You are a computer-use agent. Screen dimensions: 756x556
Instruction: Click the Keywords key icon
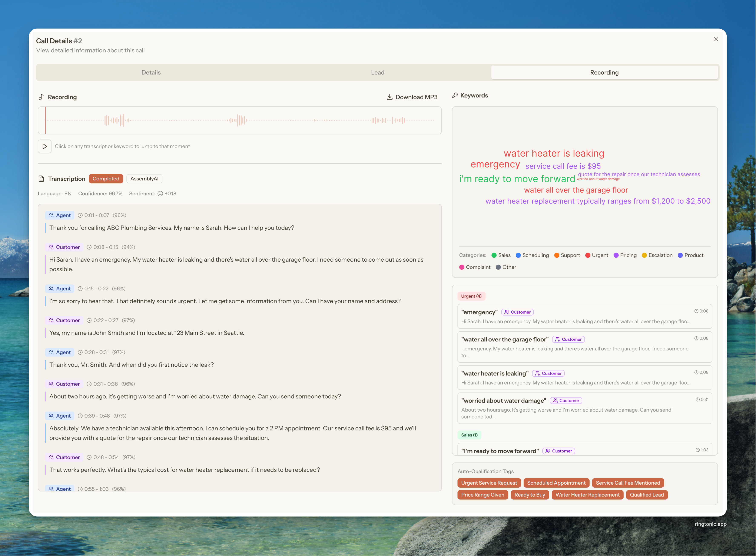point(455,96)
